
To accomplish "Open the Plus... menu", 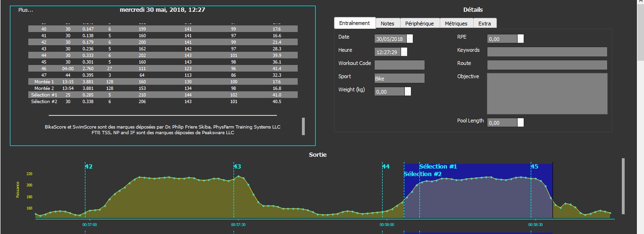I will (26, 10).
